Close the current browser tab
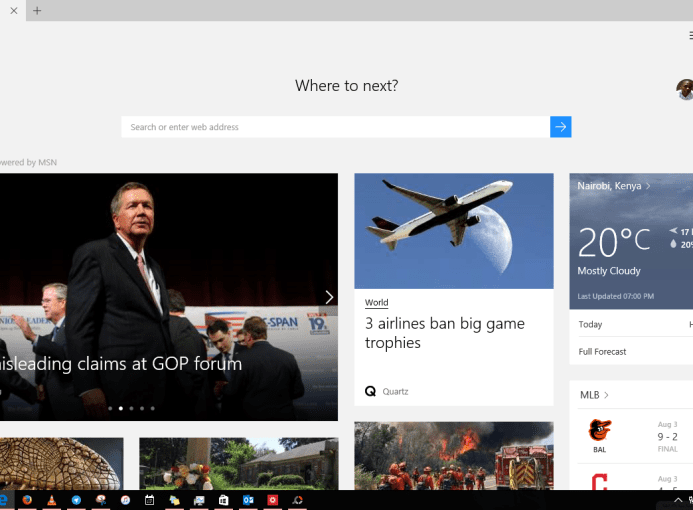Screen dimensions: 693x510 point(14,11)
